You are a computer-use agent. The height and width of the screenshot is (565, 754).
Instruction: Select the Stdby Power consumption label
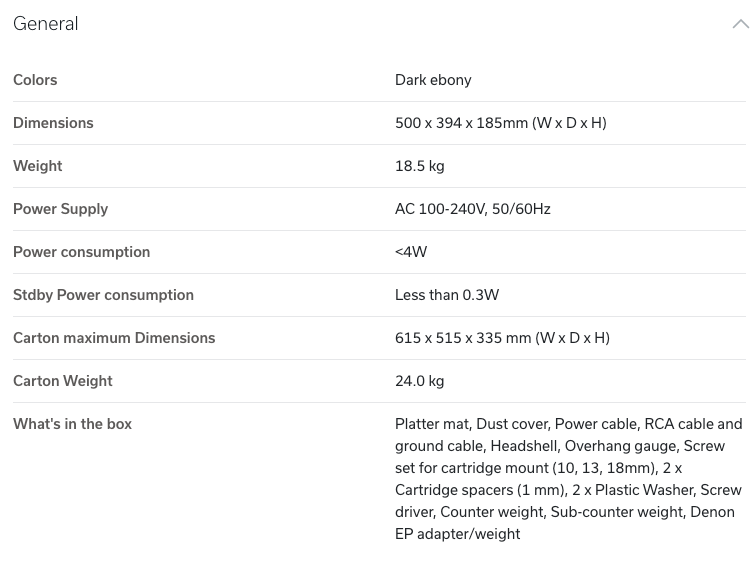tap(103, 295)
